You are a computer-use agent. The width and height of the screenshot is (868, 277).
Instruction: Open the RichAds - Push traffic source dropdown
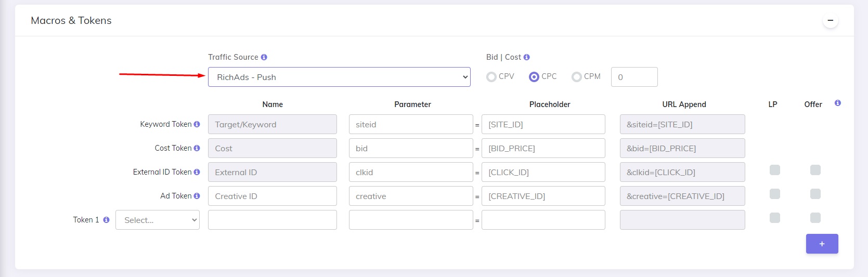339,77
